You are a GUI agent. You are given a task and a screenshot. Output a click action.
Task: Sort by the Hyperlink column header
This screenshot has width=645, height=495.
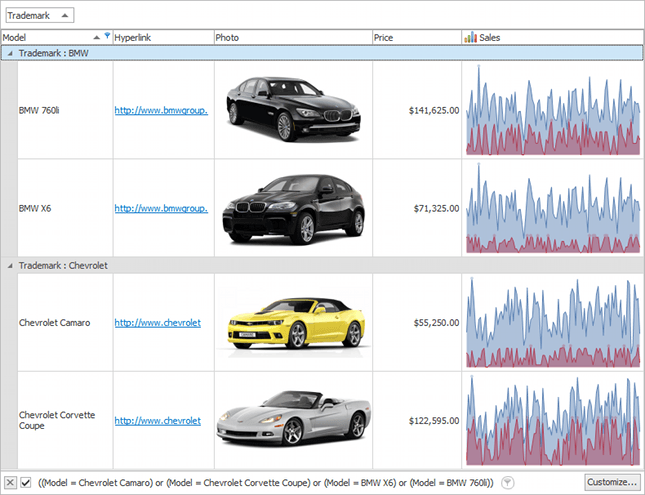coord(162,37)
